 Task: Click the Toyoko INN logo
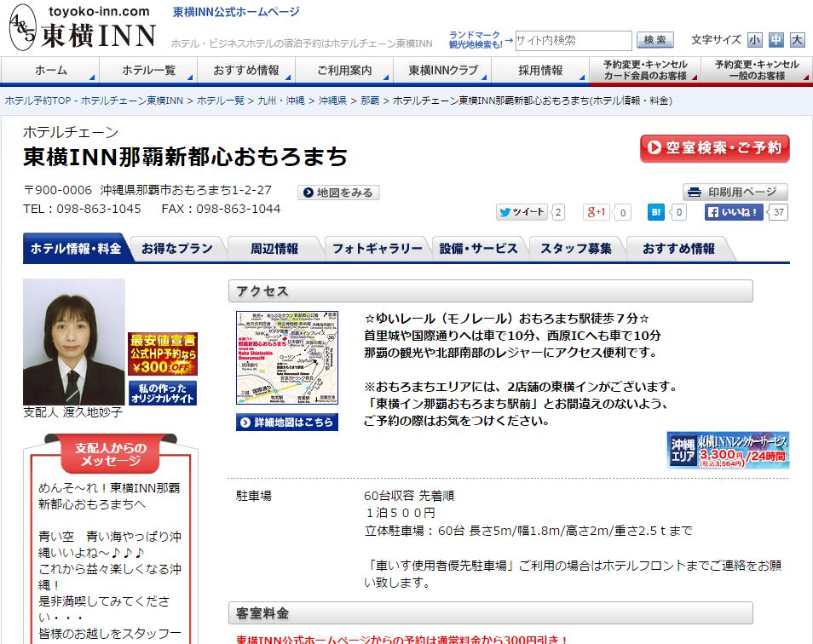[83, 27]
